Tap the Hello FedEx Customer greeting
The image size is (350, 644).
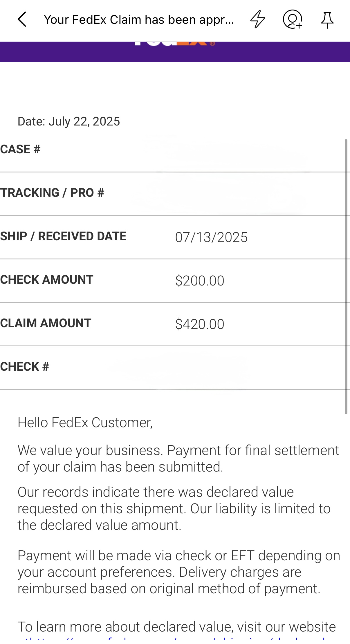click(85, 423)
